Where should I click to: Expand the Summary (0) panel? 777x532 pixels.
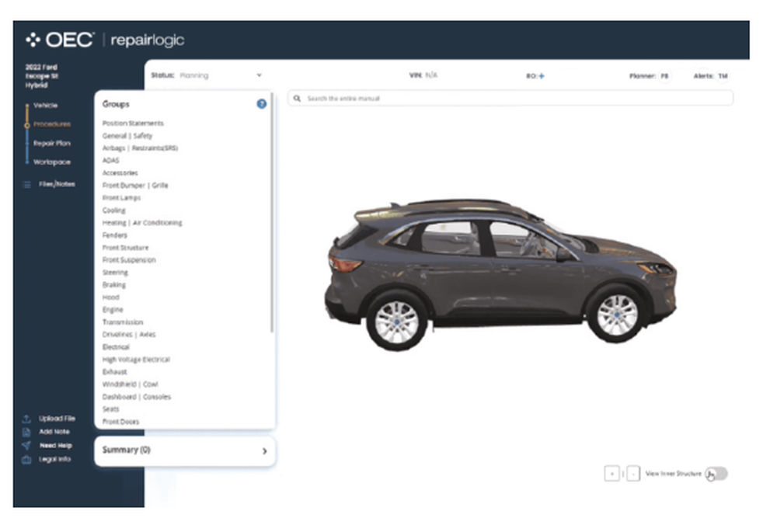tap(184, 450)
